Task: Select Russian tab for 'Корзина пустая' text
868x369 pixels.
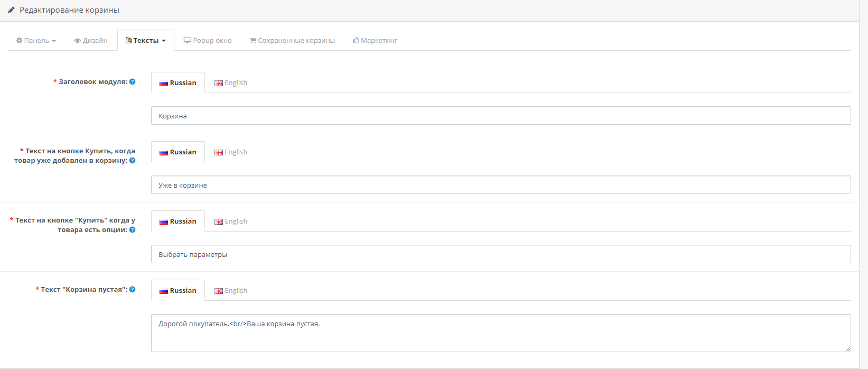Action: point(178,291)
